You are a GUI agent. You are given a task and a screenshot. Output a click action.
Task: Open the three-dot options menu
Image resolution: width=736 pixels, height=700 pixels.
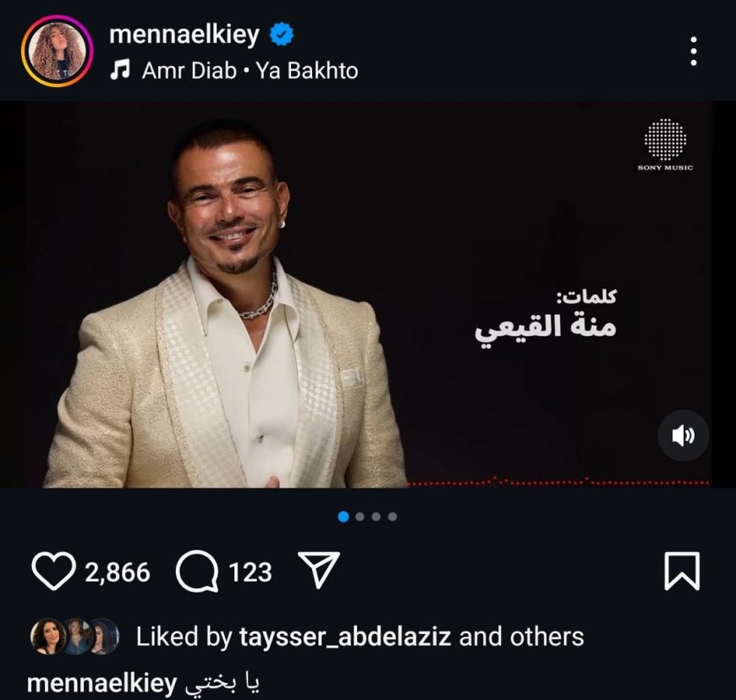tap(694, 51)
